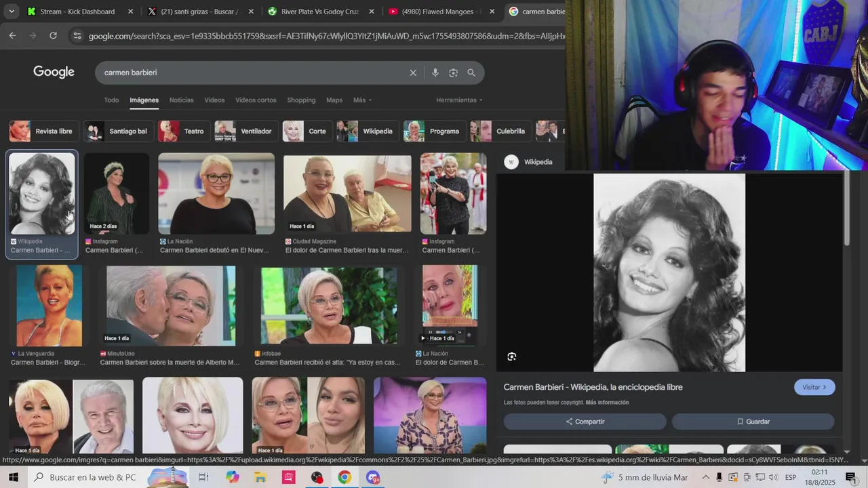
Task: Expand the Herramientas dropdown
Action: coord(459,100)
